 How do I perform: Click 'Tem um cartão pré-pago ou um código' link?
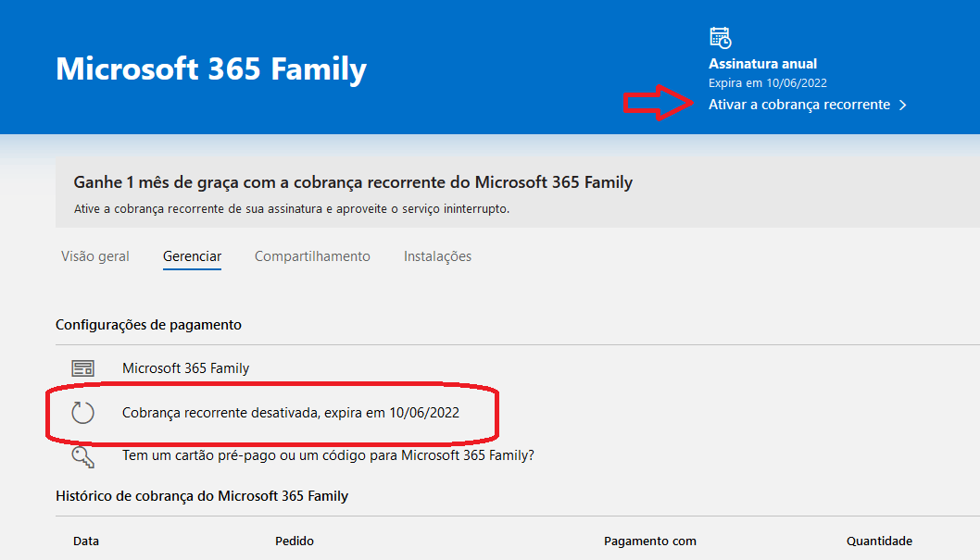point(328,455)
